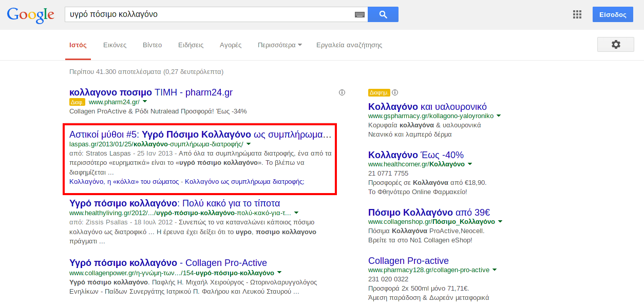Open Αστικοί μύθοι #5 result title

click(201, 135)
